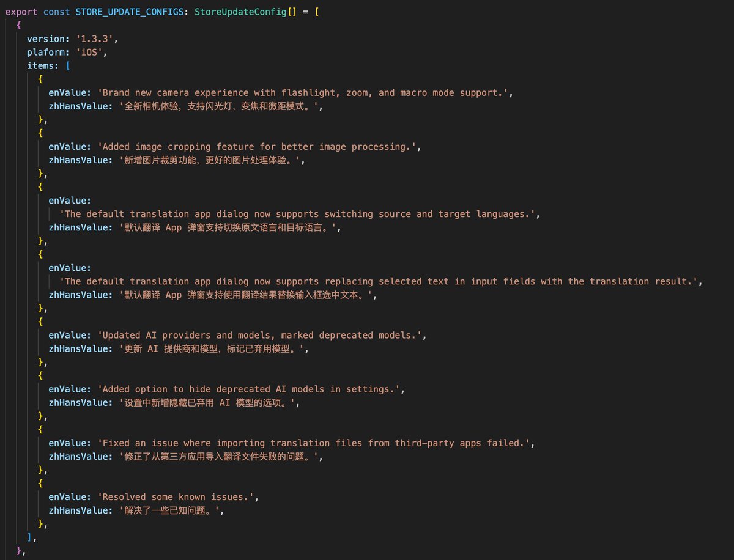Click the 'items' property key
734x560 pixels.
40,65
